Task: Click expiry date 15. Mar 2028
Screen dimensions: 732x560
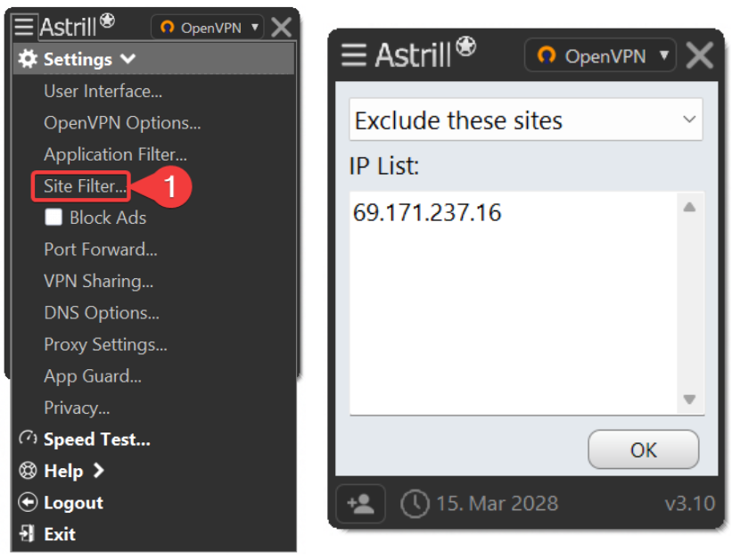Action: pos(497,504)
